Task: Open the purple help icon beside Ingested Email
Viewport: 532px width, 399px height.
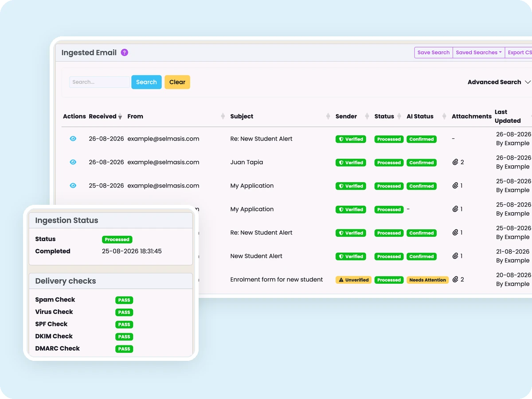Action: pos(125,52)
